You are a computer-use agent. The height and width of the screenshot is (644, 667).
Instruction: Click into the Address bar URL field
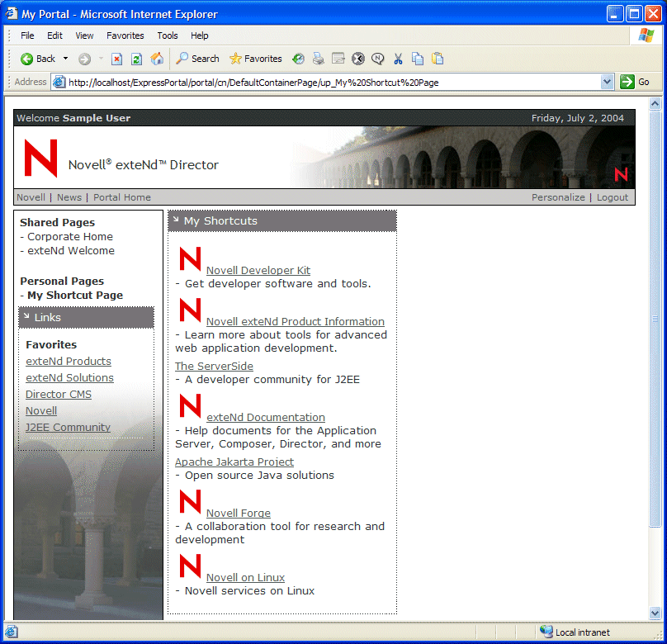point(334,82)
